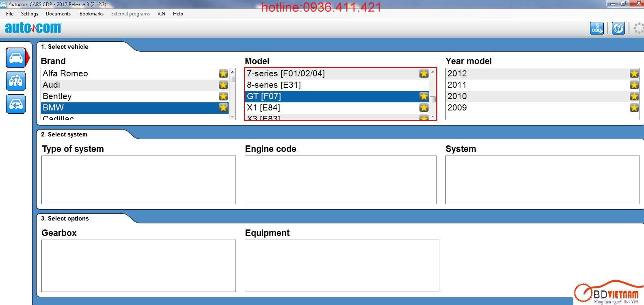Open the Bookmarks menu
The height and width of the screenshot is (305, 644).
[x=91, y=14]
